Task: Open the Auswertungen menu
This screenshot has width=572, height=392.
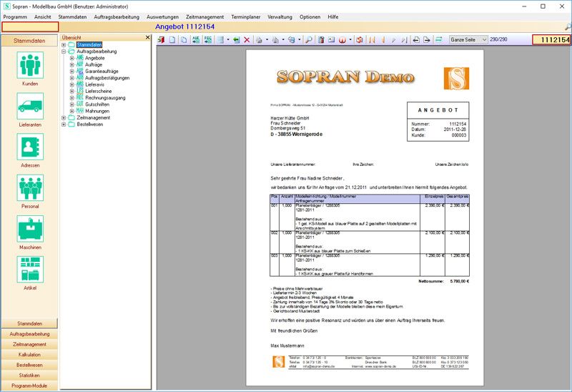Action: click(x=163, y=16)
